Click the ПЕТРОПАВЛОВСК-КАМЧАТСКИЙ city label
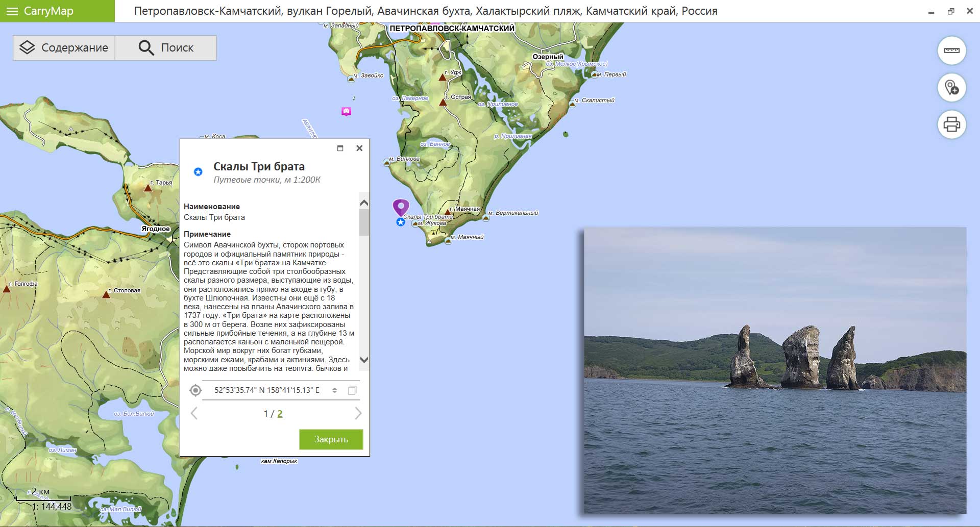Viewport: 980px width, 527px height. (452, 29)
